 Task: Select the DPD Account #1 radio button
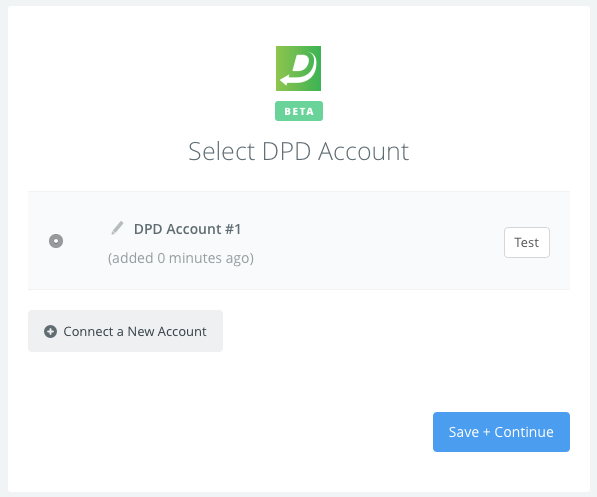(56, 241)
